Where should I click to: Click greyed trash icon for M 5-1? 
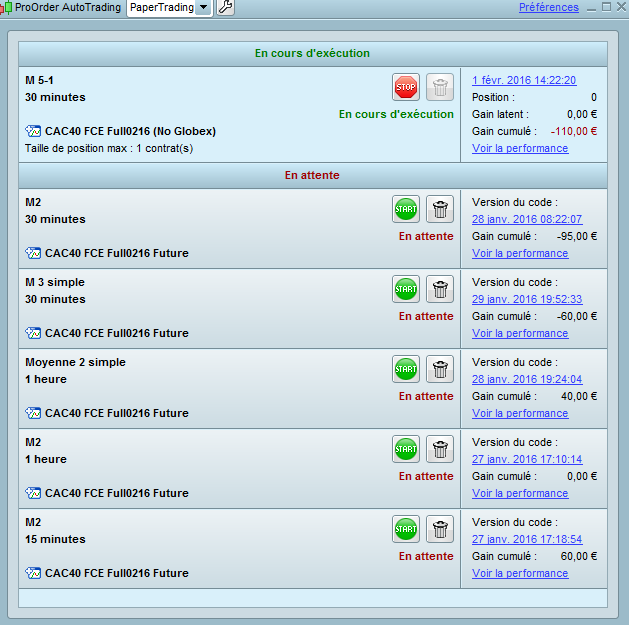click(x=440, y=87)
